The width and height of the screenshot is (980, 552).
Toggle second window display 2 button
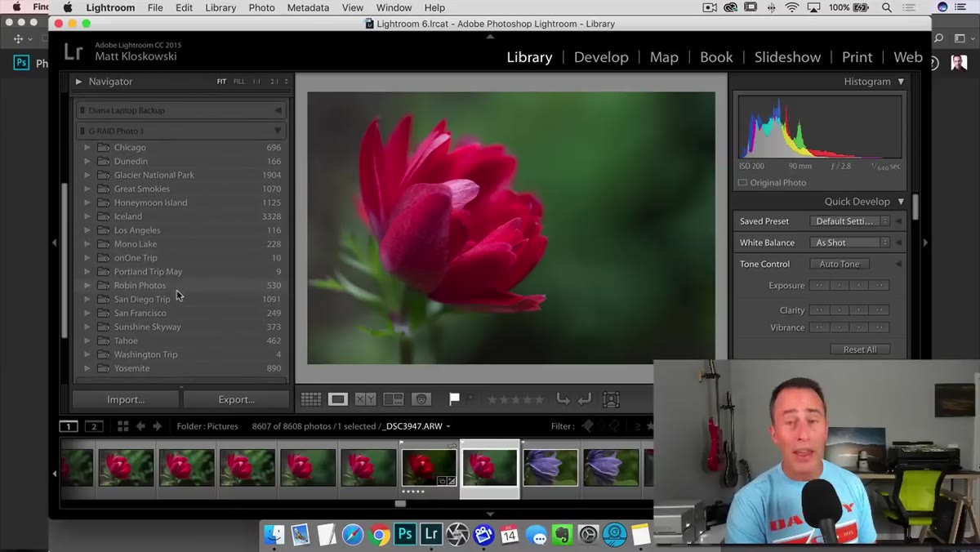[x=94, y=426]
